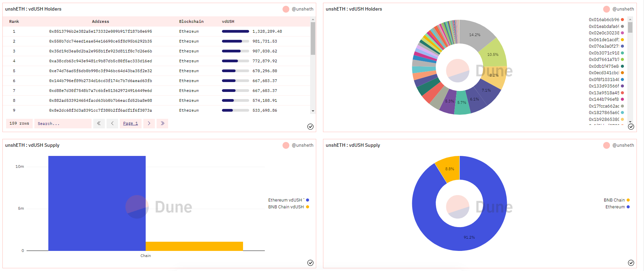Toggle the Ethereum vdUSH series in the bar chart legend

coord(289,200)
